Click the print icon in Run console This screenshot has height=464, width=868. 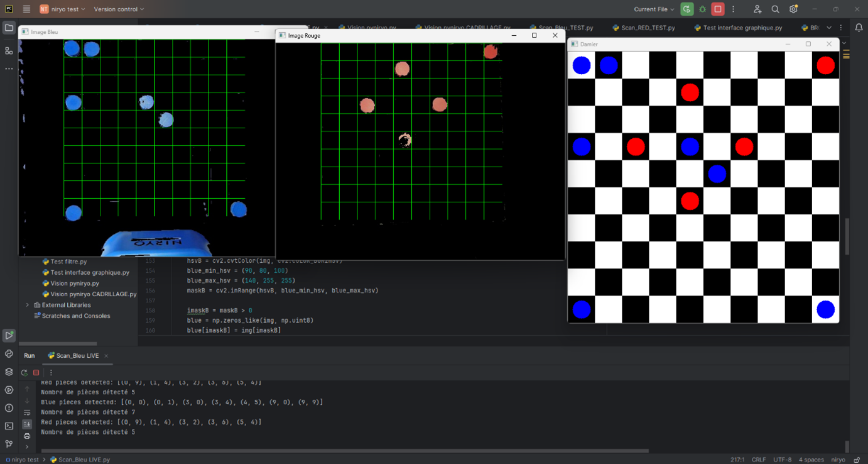[x=27, y=436]
